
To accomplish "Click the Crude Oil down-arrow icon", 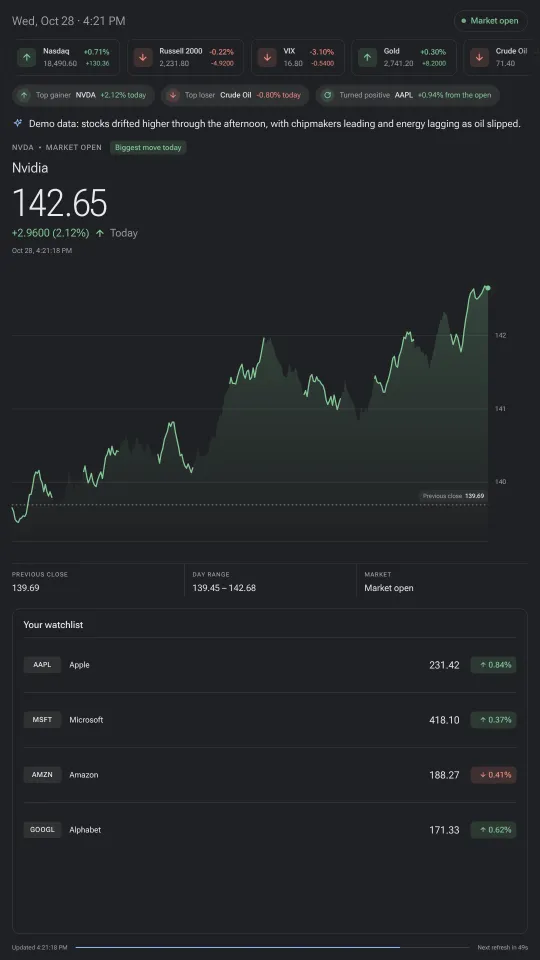I will click(479, 58).
